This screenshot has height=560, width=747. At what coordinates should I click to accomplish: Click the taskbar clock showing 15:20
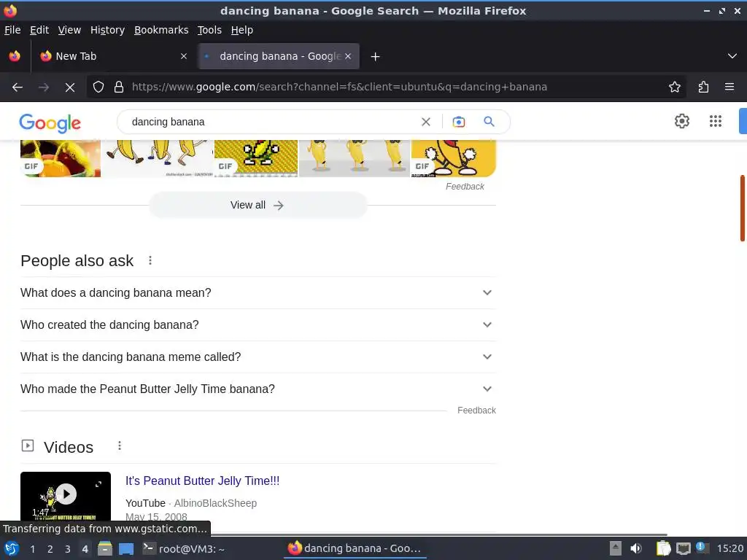[x=729, y=549]
